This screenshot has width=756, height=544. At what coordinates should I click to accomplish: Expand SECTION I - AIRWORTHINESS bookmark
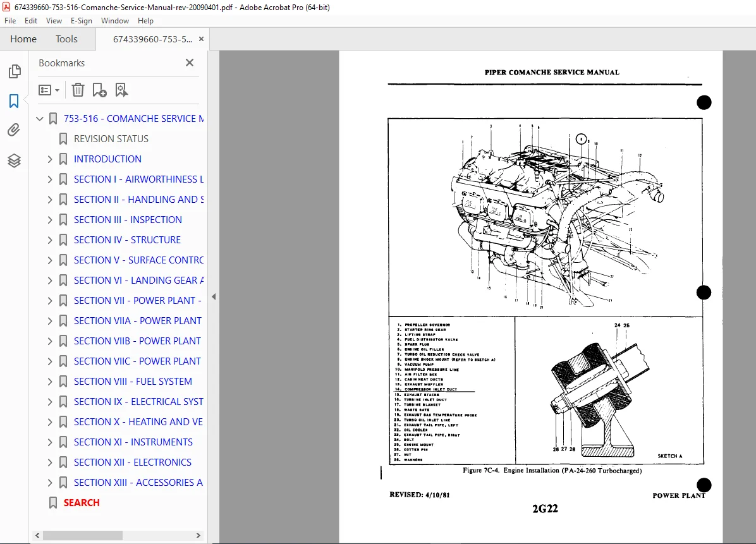[50, 179]
